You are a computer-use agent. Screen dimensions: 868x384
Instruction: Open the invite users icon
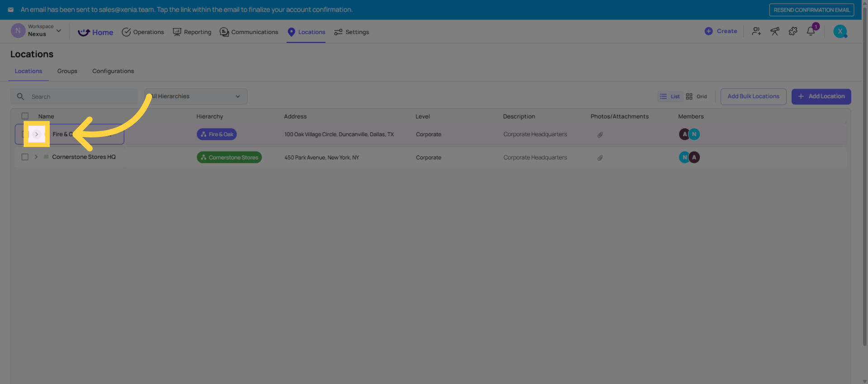pos(756,31)
